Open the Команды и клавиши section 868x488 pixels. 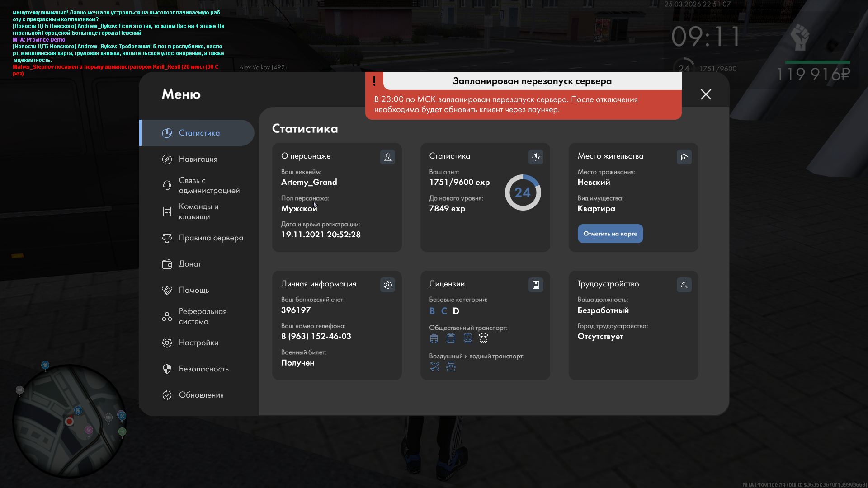(x=198, y=211)
